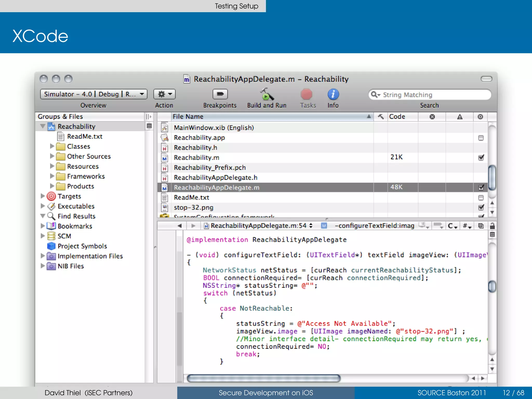The width and height of the screenshot is (532, 399).
Task: Toggle target checkbox for ReachabilityAppDelegate.m
Action: [x=481, y=187]
